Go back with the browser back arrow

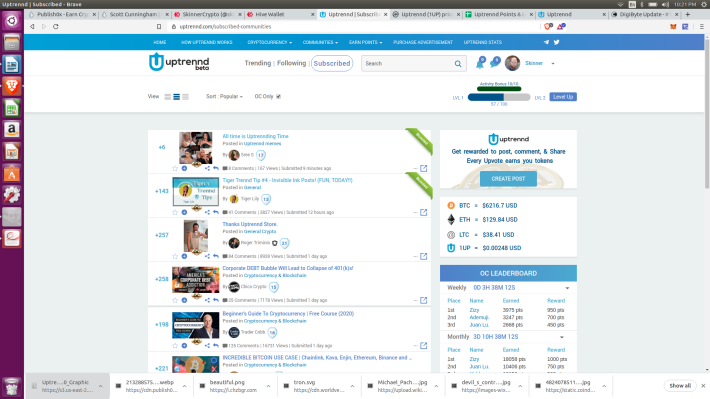point(32,27)
